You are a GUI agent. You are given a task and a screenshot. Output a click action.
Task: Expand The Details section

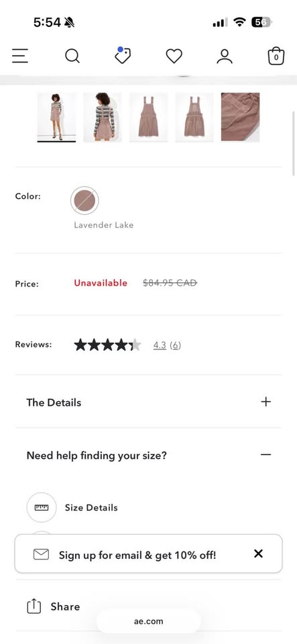click(x=149, y=402)
